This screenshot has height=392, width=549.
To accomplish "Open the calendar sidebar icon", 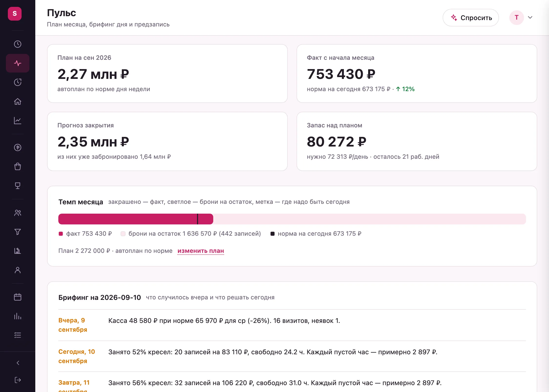I will coord(18,297).
